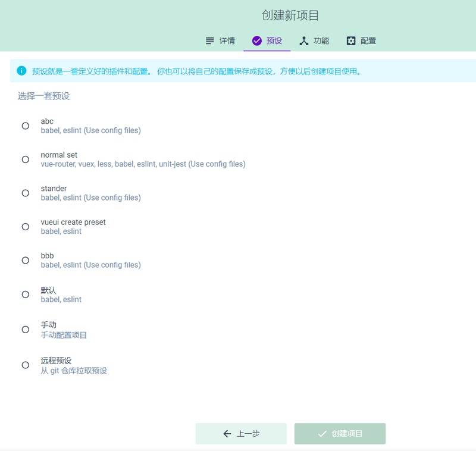The height and width of the screenshot is (451, 476).
Task: Select the bbb preset radio button
Action: (26, 261)
